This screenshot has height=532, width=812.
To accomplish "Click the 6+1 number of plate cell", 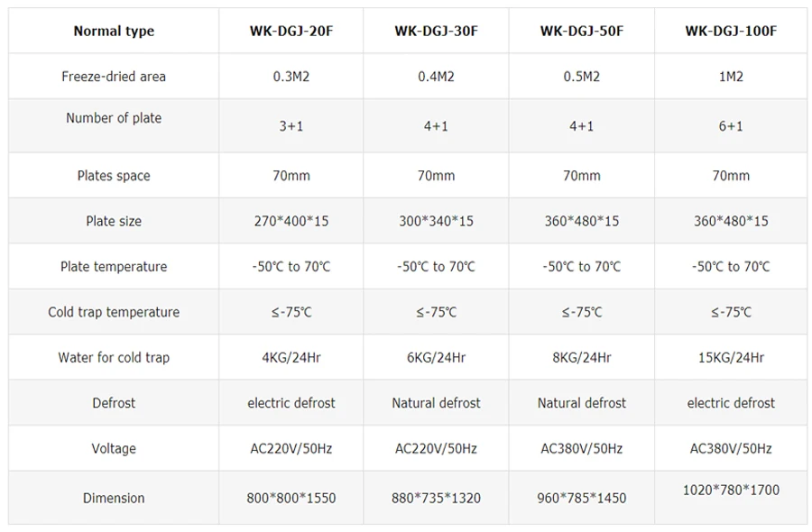I will (x=730, y=126).
